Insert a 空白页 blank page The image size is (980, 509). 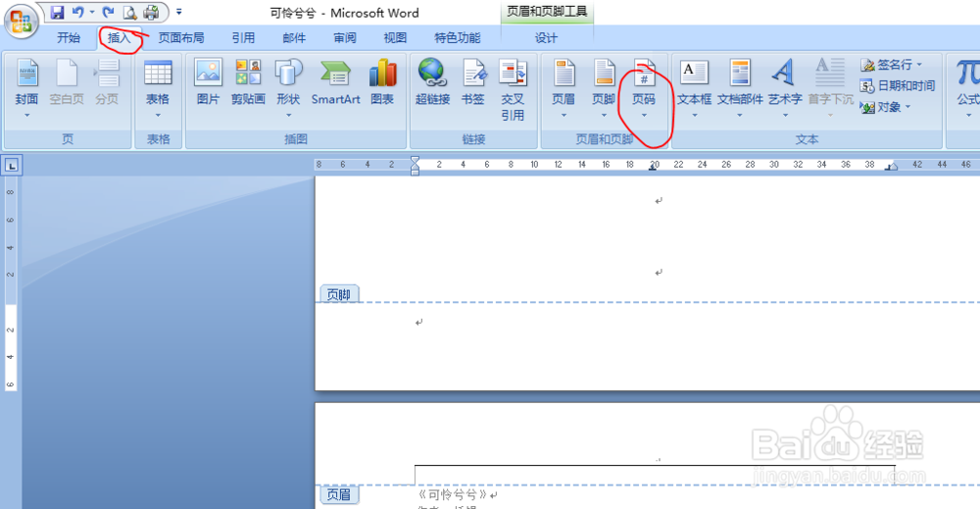[67, 82]
